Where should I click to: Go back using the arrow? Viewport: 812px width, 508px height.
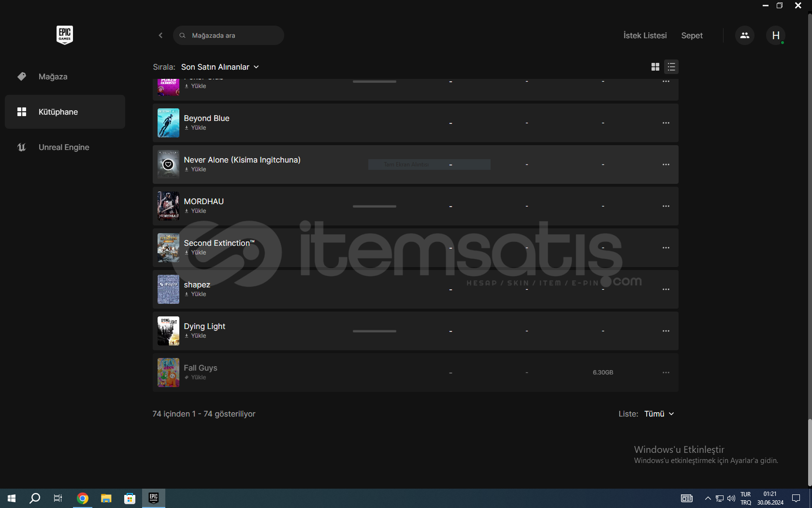click(160, 35)
